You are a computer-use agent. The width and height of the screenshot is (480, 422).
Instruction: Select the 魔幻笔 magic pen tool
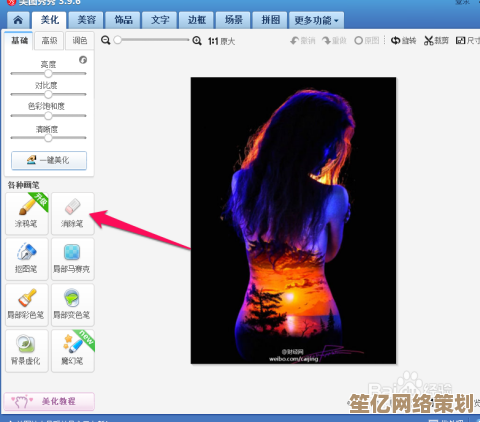coord(73,351)
